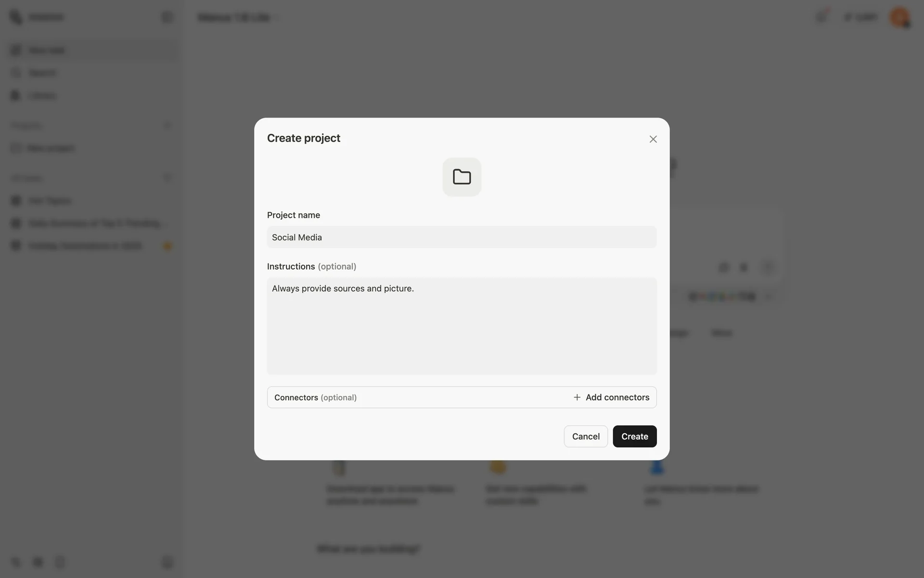Open the user profile avatar
Screen dimensions: 924x578
(899, 17)
